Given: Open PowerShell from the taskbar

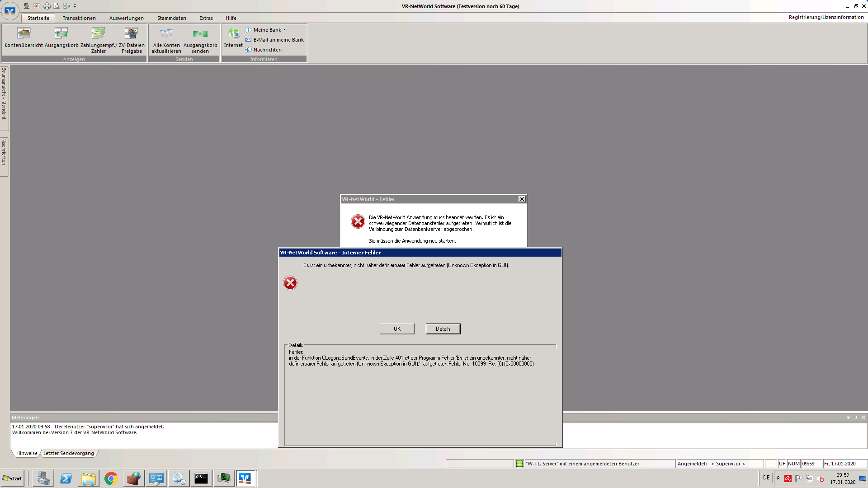Looking at the screenshot, I should tap(66, 479).
